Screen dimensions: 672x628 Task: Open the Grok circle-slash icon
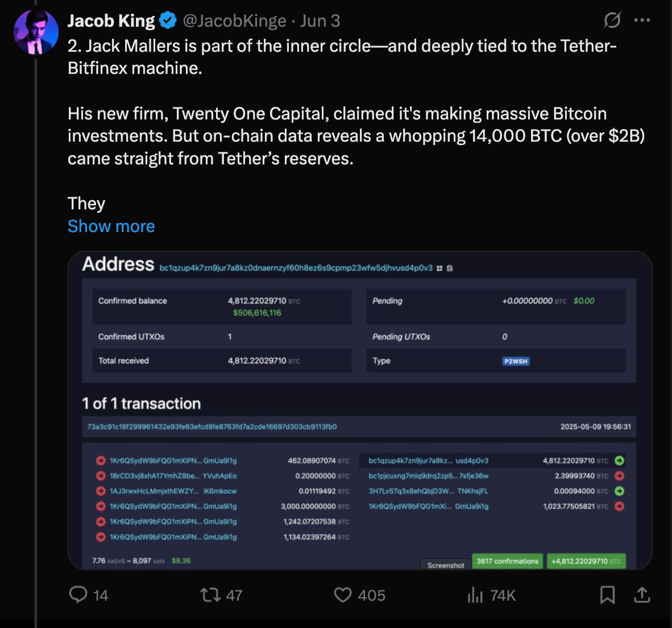pyautogui.click(x=612, y=20)
